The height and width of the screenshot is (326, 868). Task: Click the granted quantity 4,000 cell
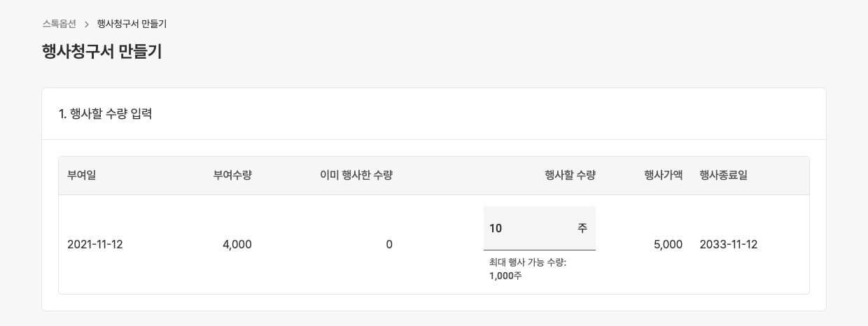pos(237,245)
